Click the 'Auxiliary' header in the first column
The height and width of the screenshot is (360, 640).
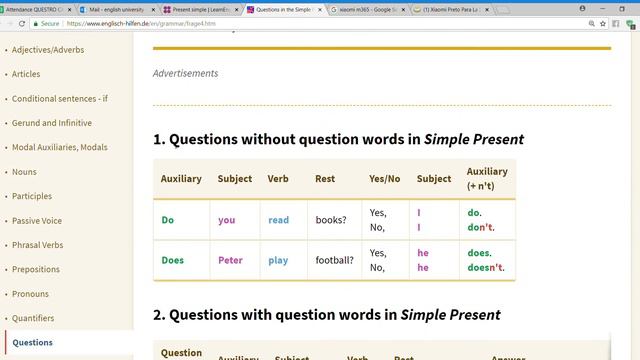coord(181,179)
